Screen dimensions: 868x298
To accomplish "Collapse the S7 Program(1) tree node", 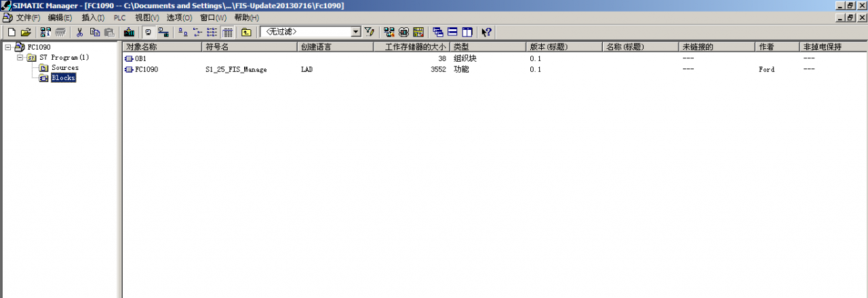I will click(19, 58).
